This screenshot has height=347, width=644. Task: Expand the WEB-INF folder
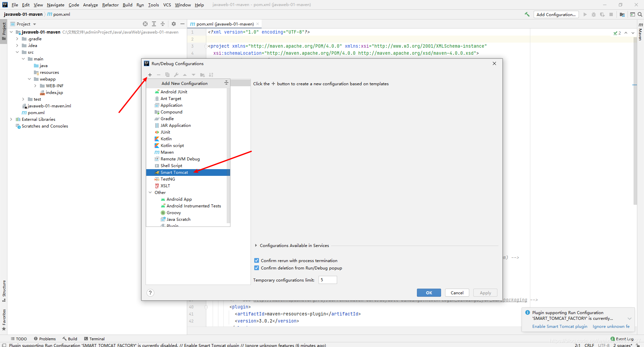(36, 86)
